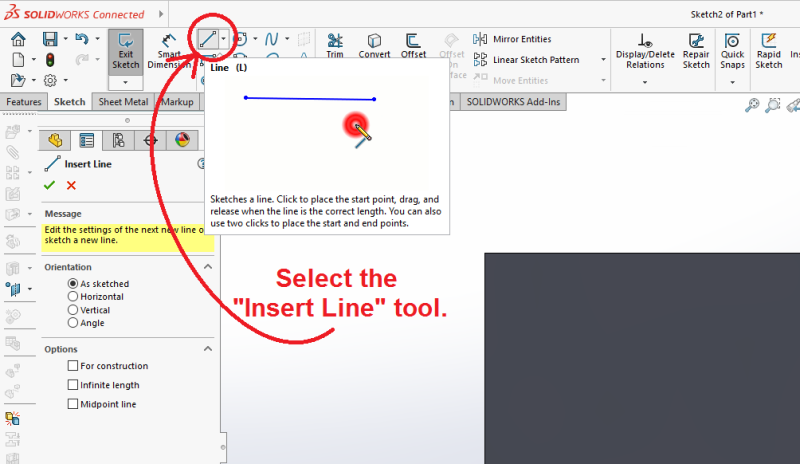This screenshot has width=800, height=464.
Task: Open the DimXpertManager crosshair tab
Action: [150, 140]
